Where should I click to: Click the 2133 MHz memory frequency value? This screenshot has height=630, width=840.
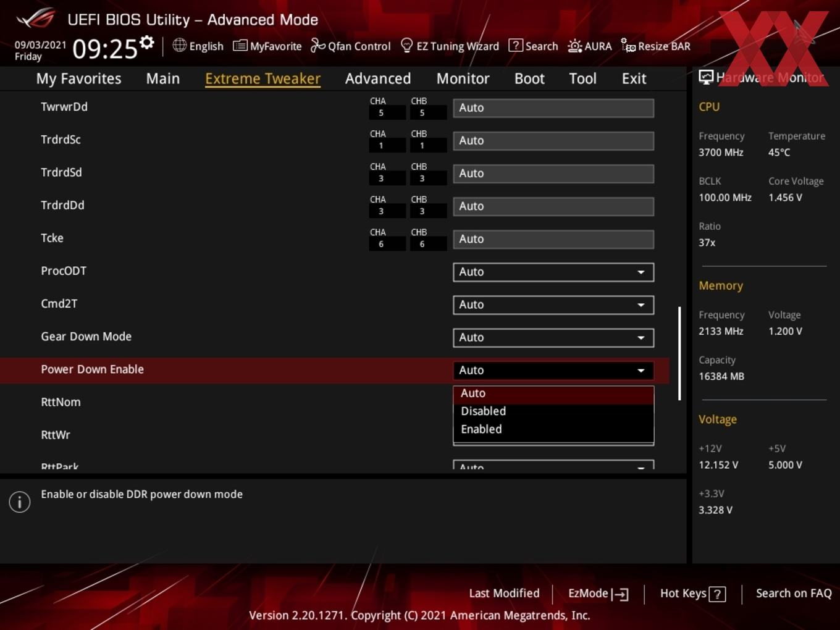pos(721,331)
